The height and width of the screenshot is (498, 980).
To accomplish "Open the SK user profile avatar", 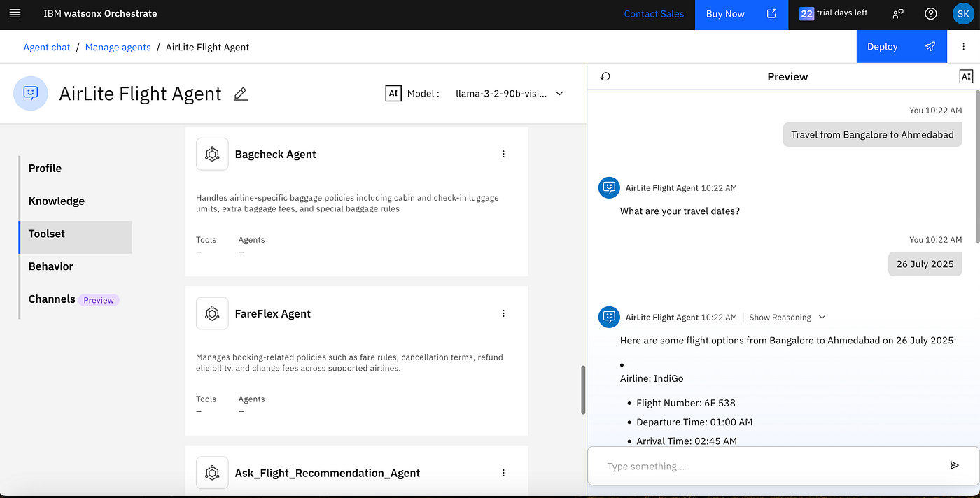I will point(963,13).
